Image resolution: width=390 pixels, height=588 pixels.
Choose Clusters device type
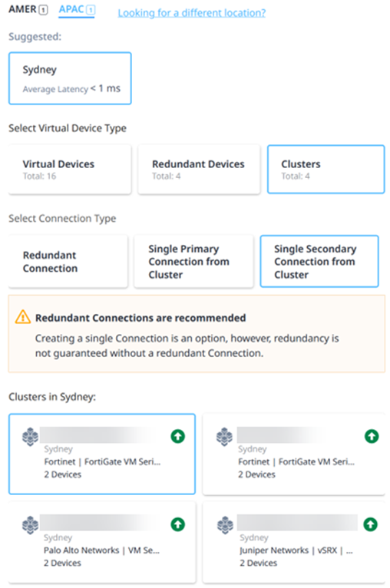pyautogui.click(x=326, y=170)
